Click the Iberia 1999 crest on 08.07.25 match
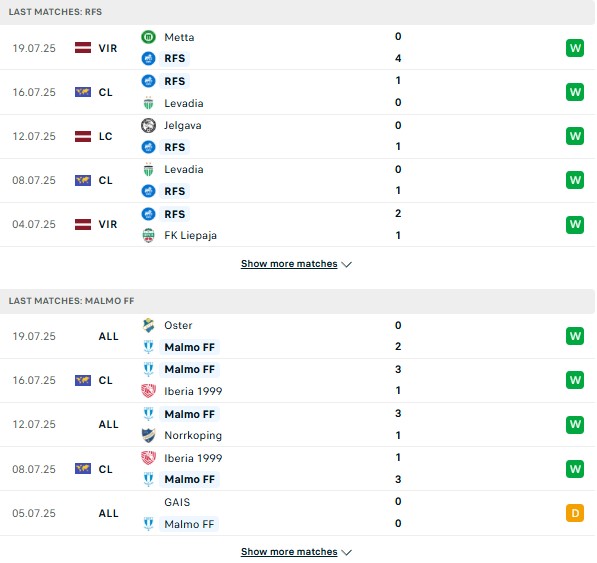Screen dimensions: 597x563 tap(148, 458)
